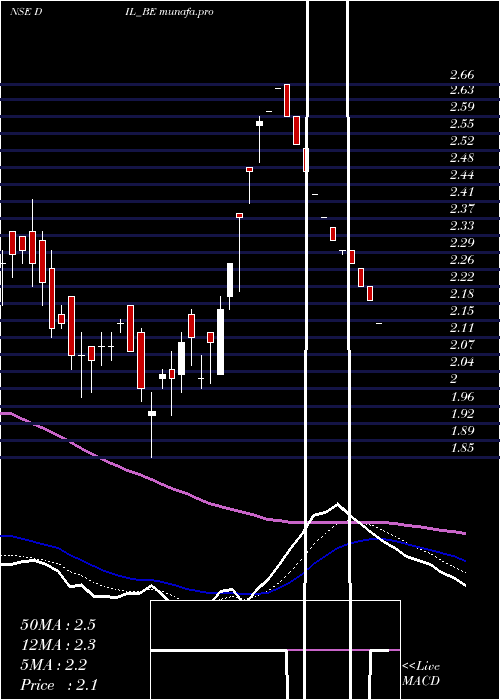Click the 12MA : 2.3 label
500x700 pixels.
point(58,645)
